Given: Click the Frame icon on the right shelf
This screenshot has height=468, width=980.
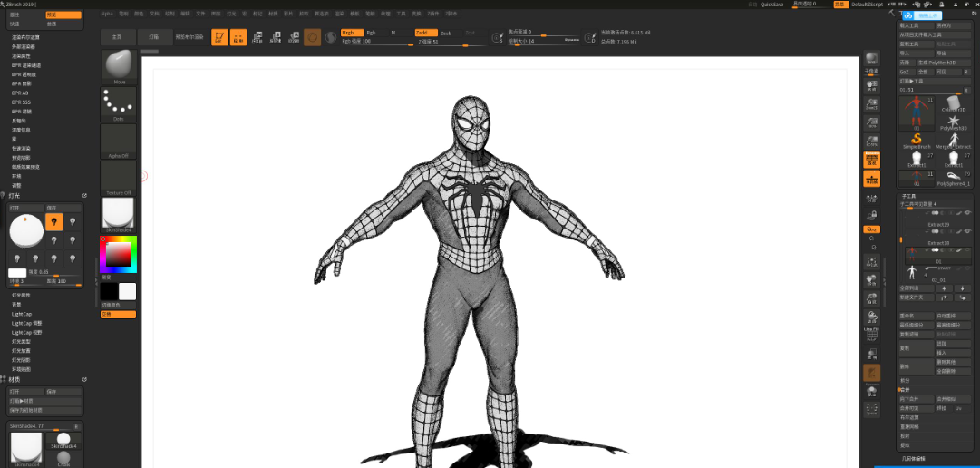Looking at the screenshot, I should coord(872,261).
